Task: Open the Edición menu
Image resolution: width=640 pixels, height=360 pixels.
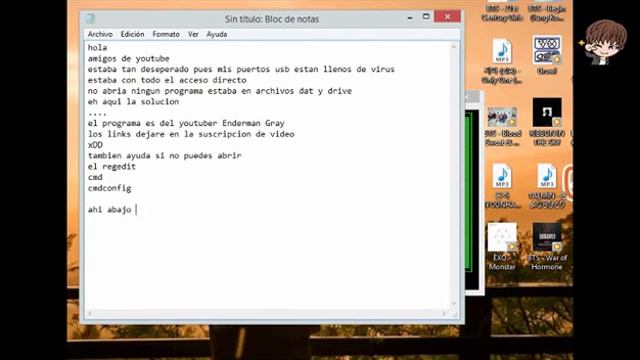Action: [132, 34]
